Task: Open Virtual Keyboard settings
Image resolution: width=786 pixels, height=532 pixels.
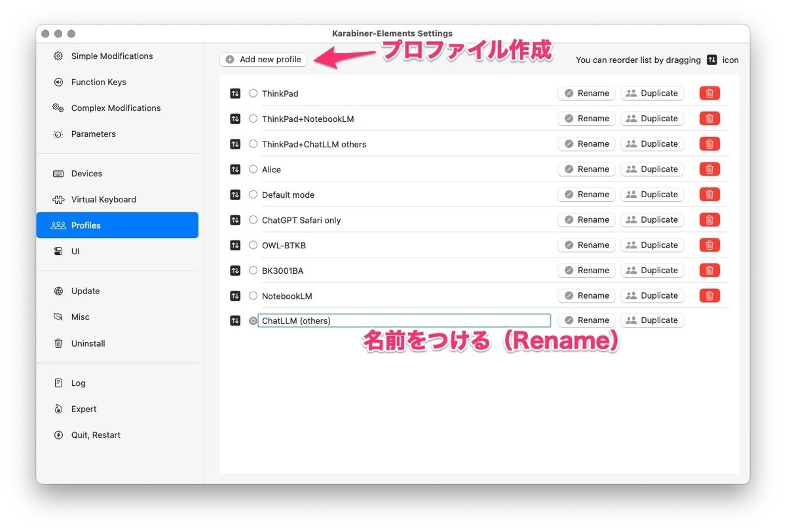Action: tap(117, 199)
